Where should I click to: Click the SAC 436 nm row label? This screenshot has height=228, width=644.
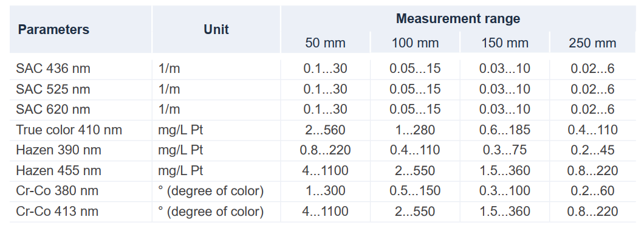pyautogui.click(x=53, y=69)
